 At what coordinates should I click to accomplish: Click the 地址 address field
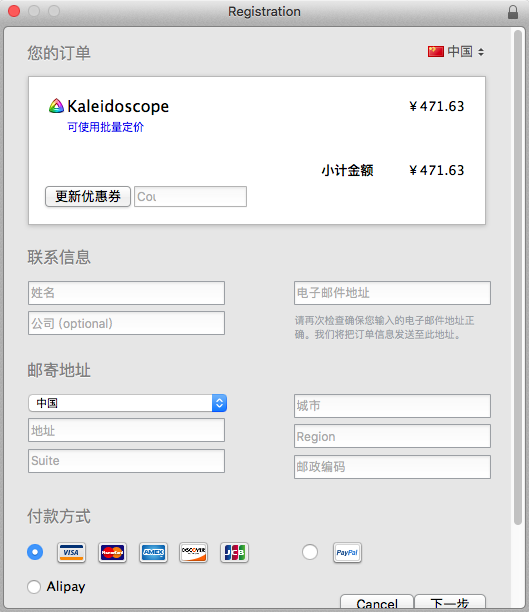(126, 430)
